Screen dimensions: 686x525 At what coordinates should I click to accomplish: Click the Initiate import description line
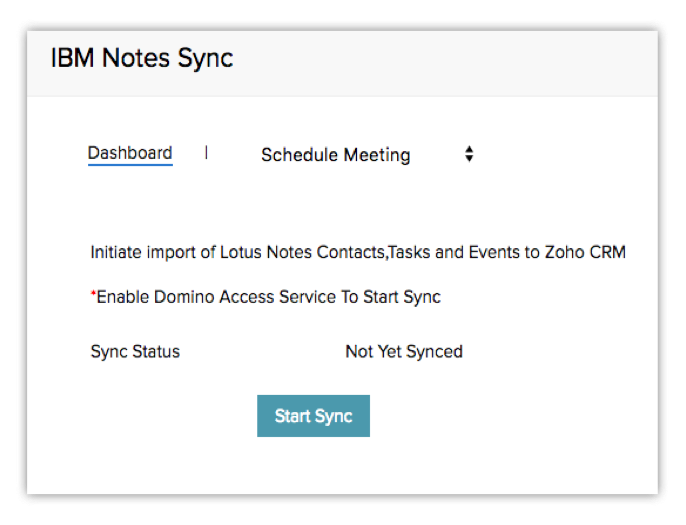[357, 252]
